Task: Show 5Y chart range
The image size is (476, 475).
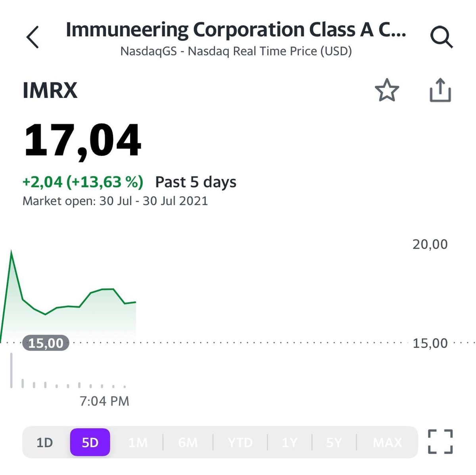Action: coord(334,442)
